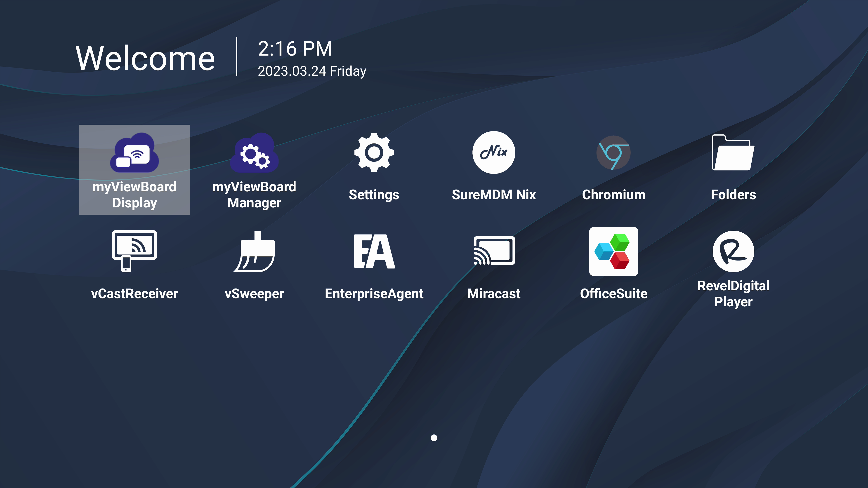Click the "Settings" text label
The height and width of the screenshot is (488, 868).
(x=374, y=195)
